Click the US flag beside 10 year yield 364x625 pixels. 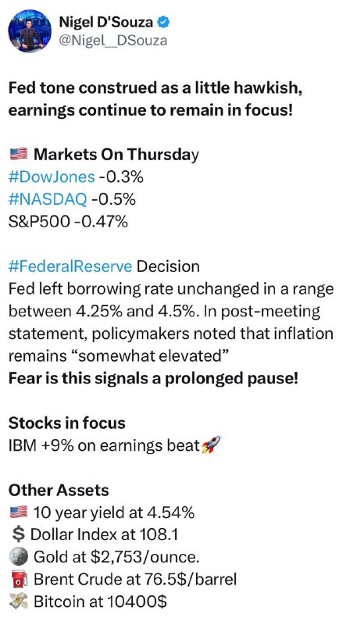click(x=18, y=512)
